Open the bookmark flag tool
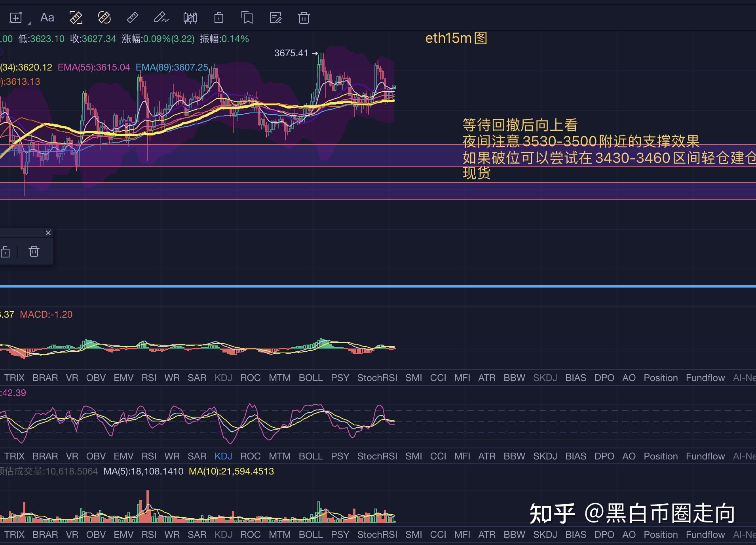 point(247,17)
